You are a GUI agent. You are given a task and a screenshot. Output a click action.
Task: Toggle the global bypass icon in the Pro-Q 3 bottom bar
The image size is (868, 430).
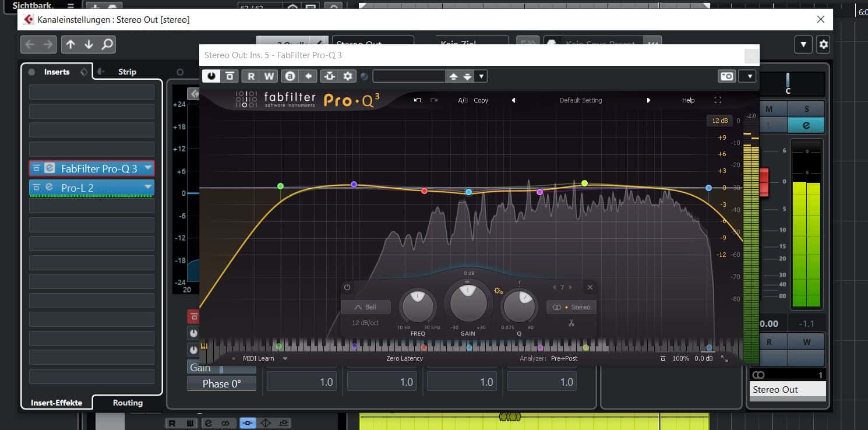point(663,358)
